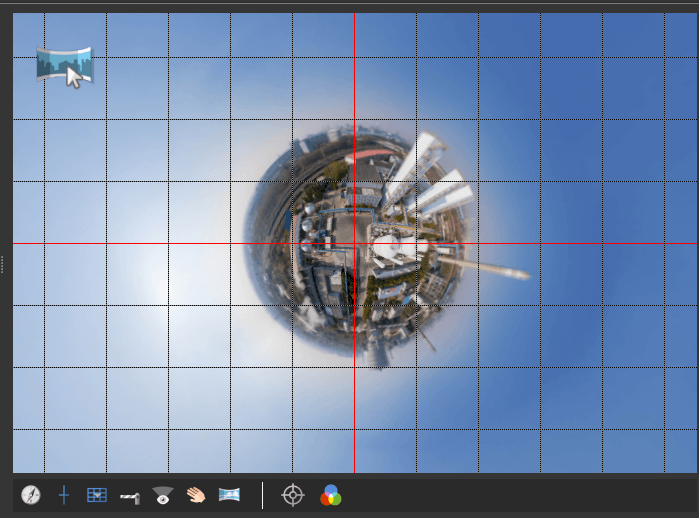Screen dimensions: 699x518
Task: Toggle the blue crosshair center marker icon
Action: point(64,495)
